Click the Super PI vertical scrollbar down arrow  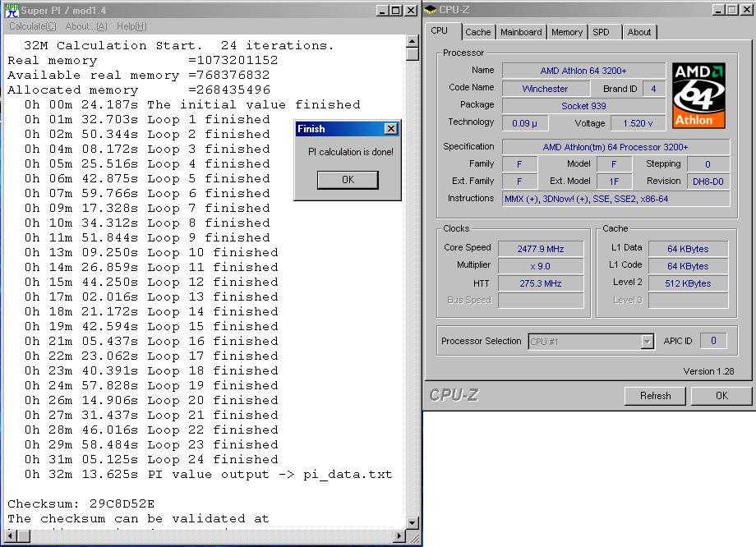(413, 523)
